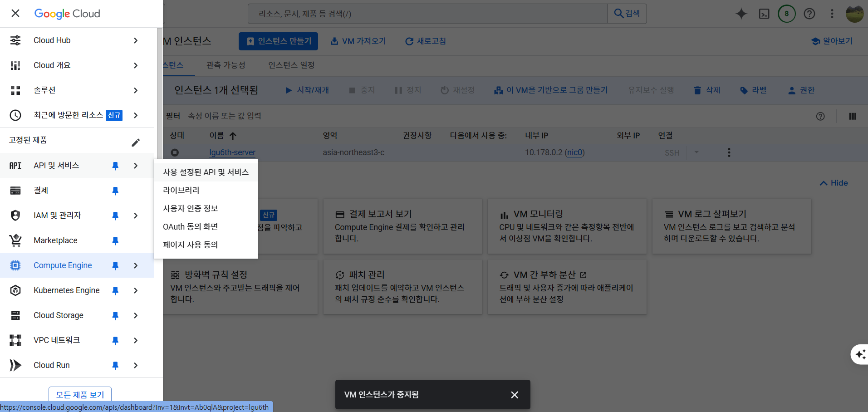868x412 pixels.
Task: Unpin Cloud Storage pin icon
Action: tap(115, 315)
